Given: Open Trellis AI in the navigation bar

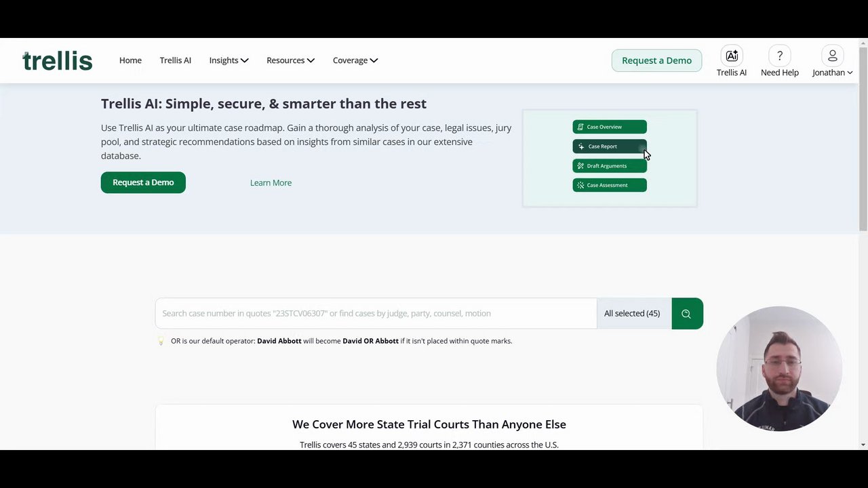Looking at the screenshot, I should pos(175,60).
